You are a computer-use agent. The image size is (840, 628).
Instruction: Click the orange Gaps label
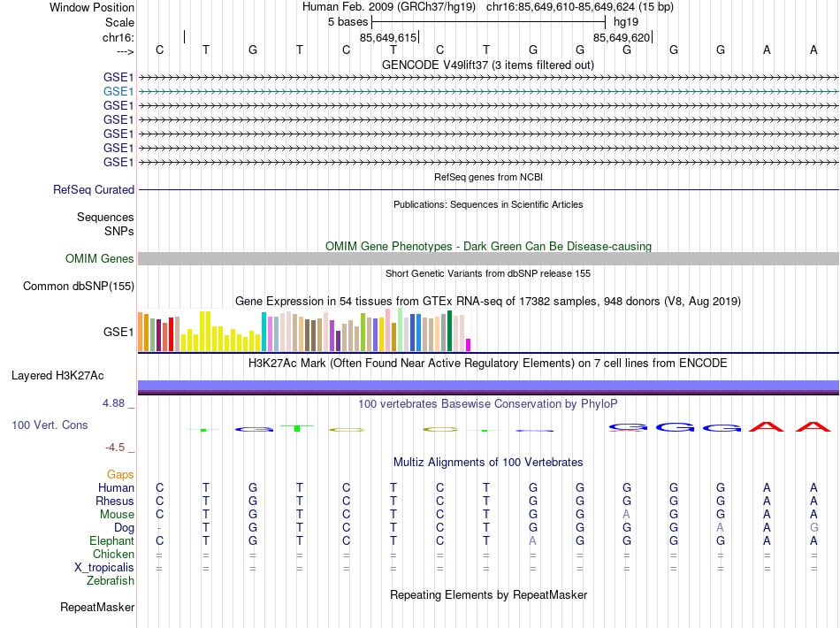click(120, 475)
